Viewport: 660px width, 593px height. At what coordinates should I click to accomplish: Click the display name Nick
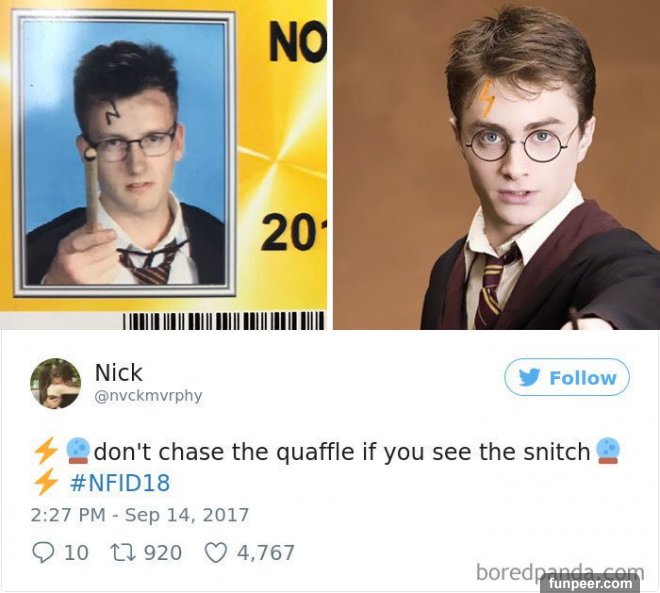click(119, 372)
